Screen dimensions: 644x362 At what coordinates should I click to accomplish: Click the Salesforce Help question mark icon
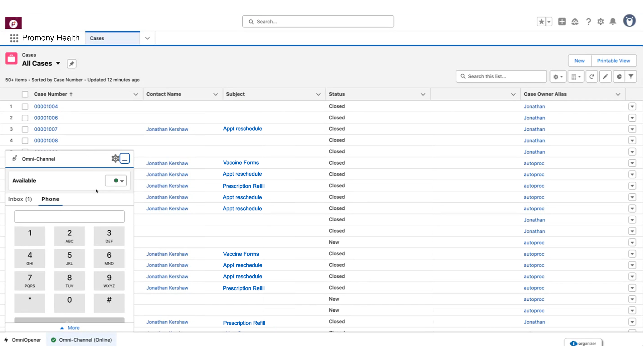coord(588,21)
